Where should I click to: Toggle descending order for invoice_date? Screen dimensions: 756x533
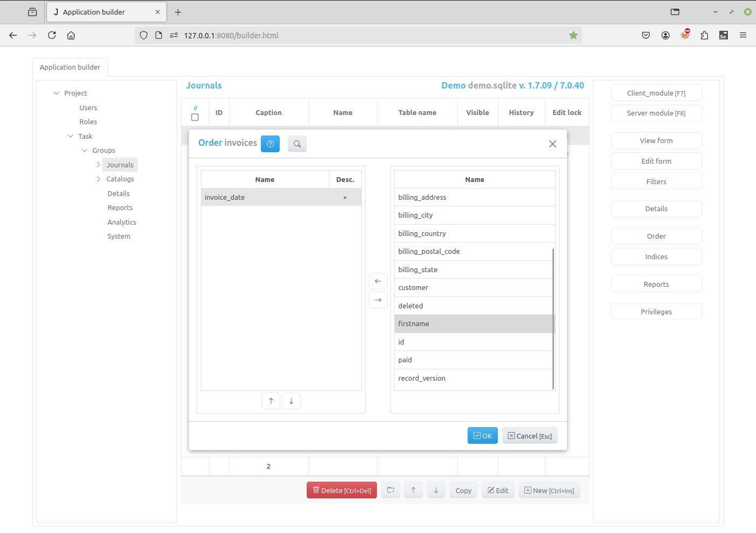pyautogui.click(x=345, y=197)
